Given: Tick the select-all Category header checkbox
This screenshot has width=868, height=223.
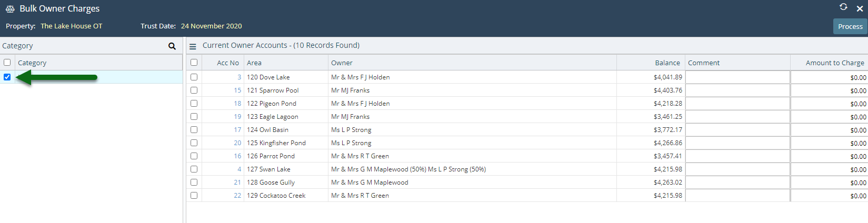Looking at the screenshot, I should point(7,62).
